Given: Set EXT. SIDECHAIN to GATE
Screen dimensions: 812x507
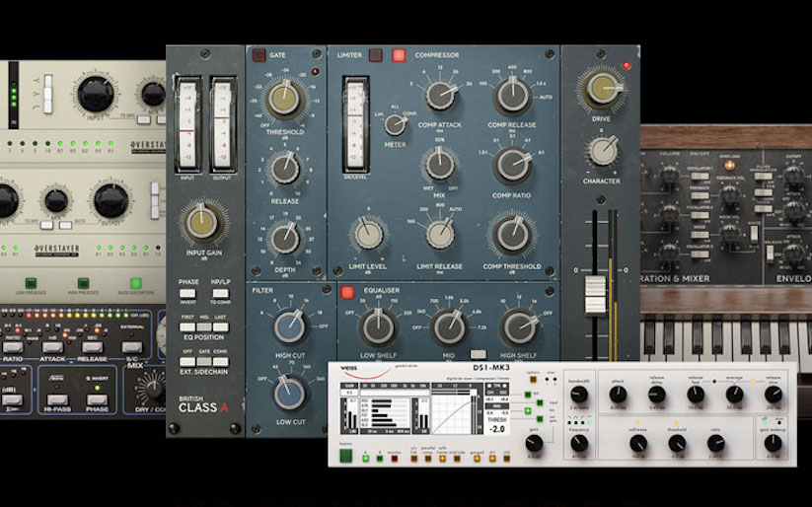Looking at the screenshot, I should pyautogui.click(x=204, y=361).
